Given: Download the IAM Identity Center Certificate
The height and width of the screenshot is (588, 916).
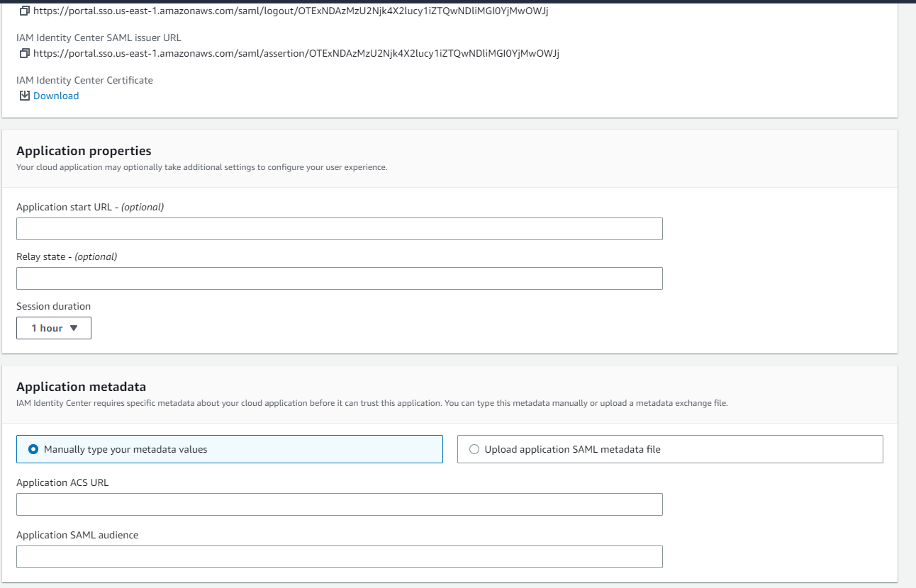Looking at the screenshot, I should (56, 96).
